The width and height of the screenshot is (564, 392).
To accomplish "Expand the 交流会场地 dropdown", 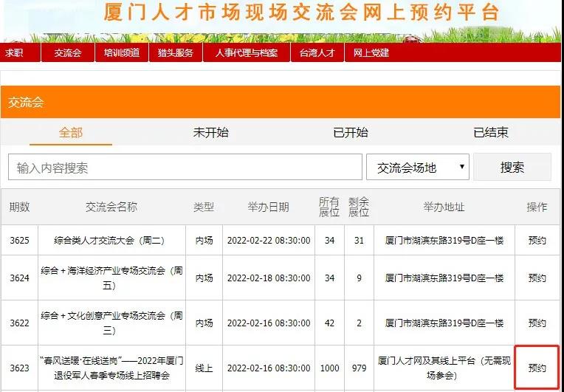I will [418, 168].
